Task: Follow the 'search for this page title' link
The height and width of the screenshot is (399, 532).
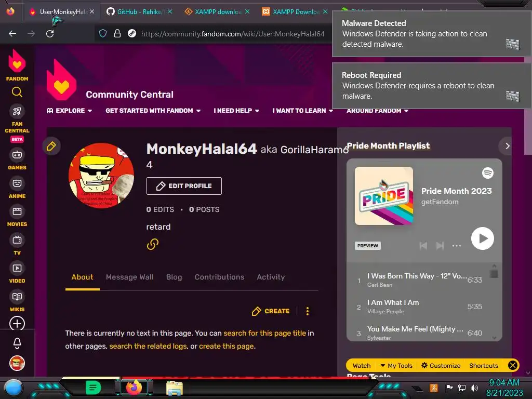Action: pyautogui.click(x=264, y=333)
